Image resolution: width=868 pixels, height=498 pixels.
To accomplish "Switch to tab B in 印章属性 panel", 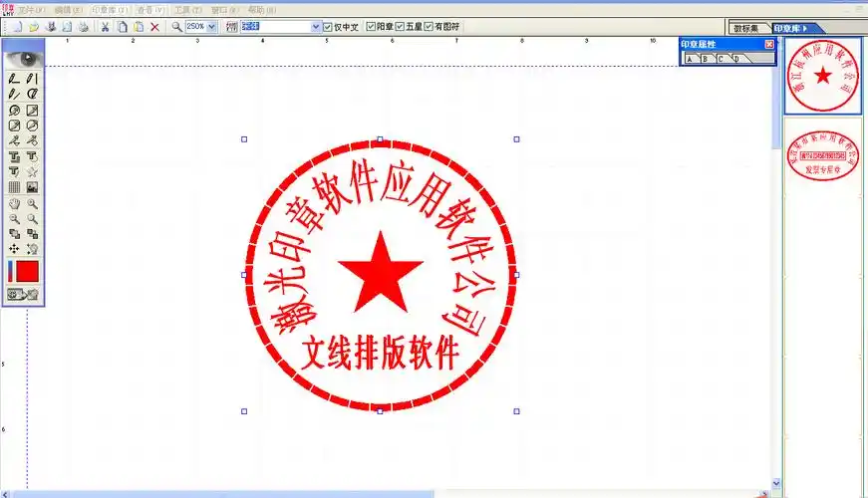I will tap(706, 59).
